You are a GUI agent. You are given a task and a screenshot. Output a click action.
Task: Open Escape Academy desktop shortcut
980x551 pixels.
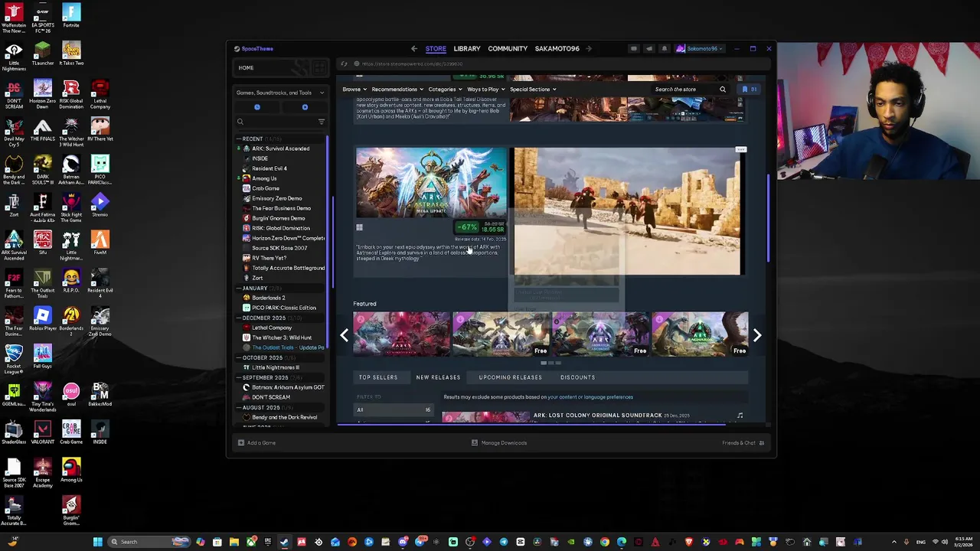[43, 474]
